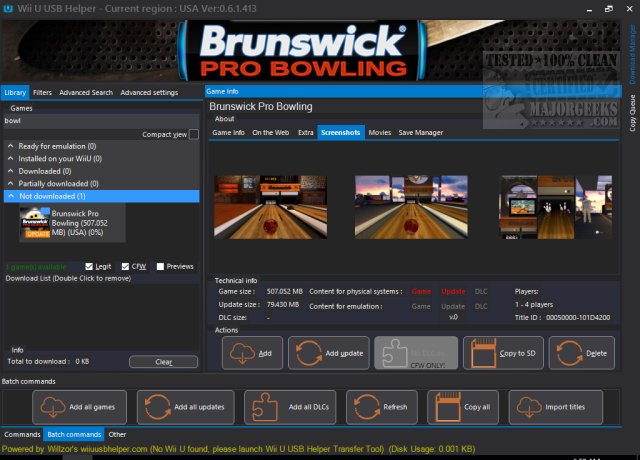Screen dimensions: 640x460
Task: Select the Screenshots tab
Action: [x=341, y=133]
